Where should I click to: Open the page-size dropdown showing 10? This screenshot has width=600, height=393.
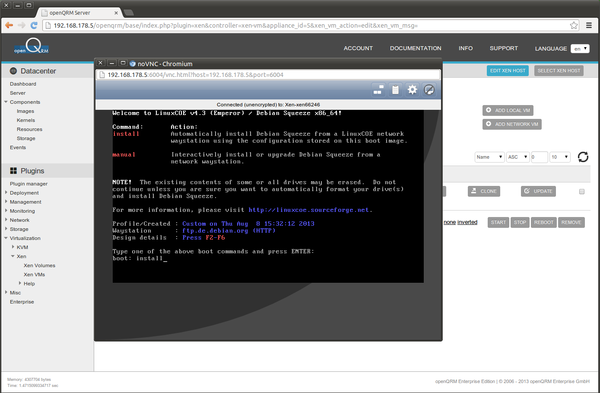560,157
